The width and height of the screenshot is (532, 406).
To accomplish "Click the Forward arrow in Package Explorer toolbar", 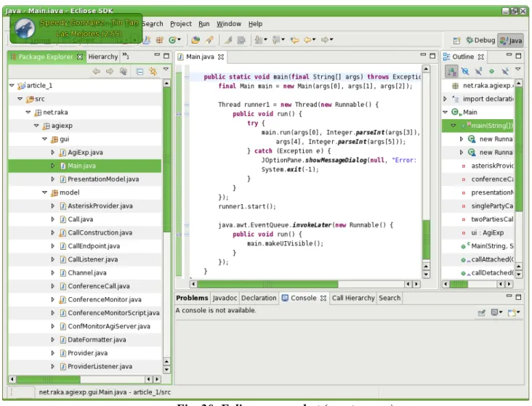I will coord(110,71).
